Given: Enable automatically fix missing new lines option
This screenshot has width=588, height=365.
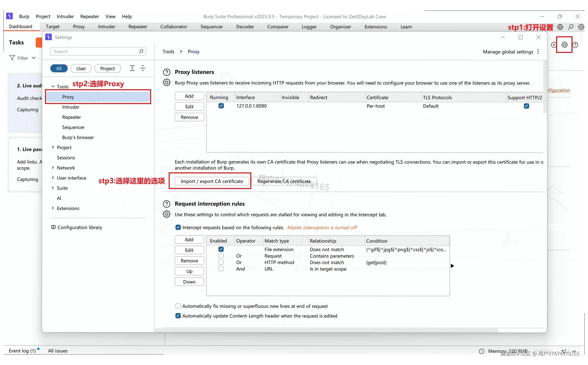Looking at the screenshot, I should 178,306.
